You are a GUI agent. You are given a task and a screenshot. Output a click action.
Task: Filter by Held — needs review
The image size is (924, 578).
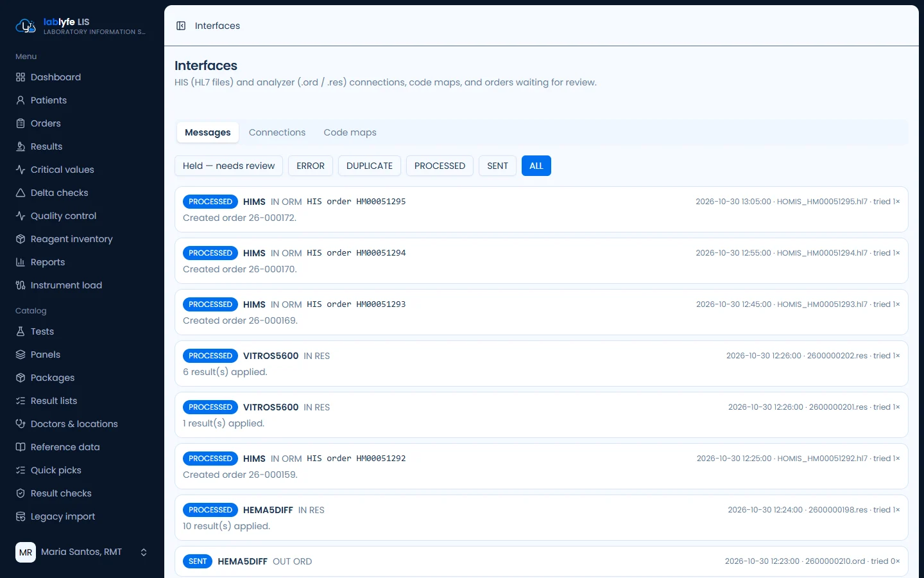pos(228,166)
